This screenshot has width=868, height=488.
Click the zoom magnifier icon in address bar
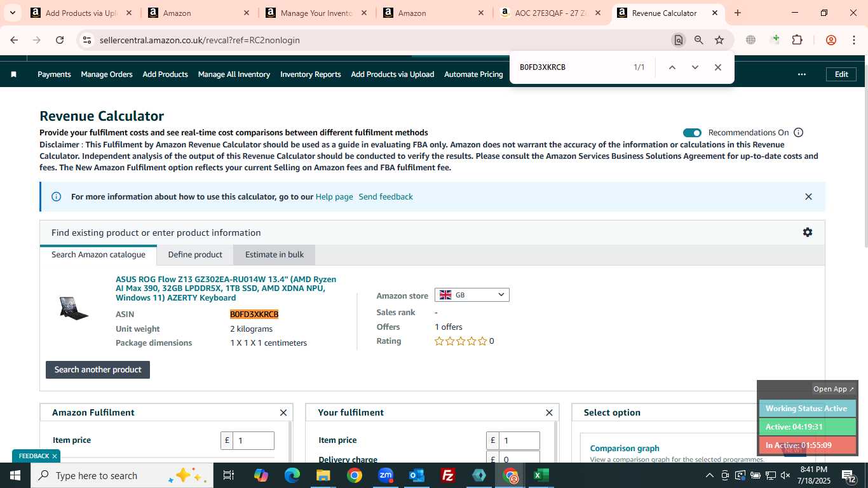click(x=699, y=40)
